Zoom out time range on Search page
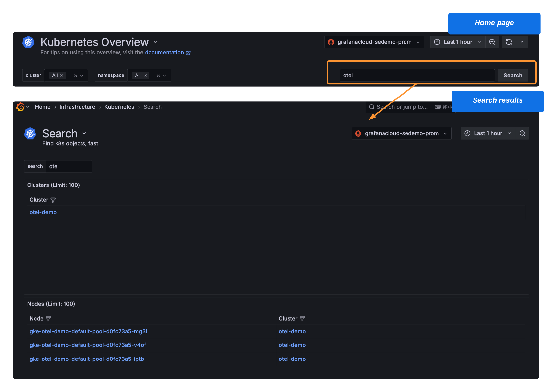 point(522,133)
